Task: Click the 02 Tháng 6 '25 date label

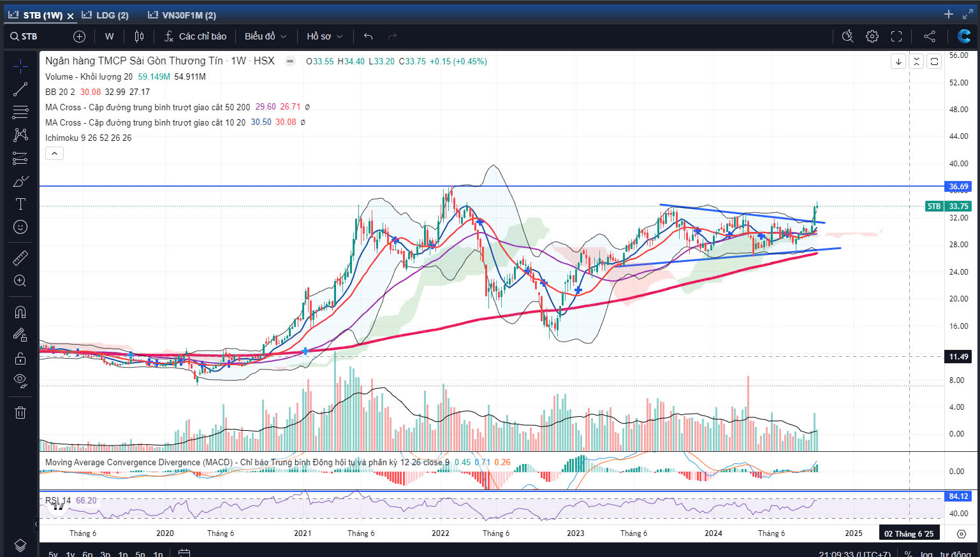Action: coord(909,533)
